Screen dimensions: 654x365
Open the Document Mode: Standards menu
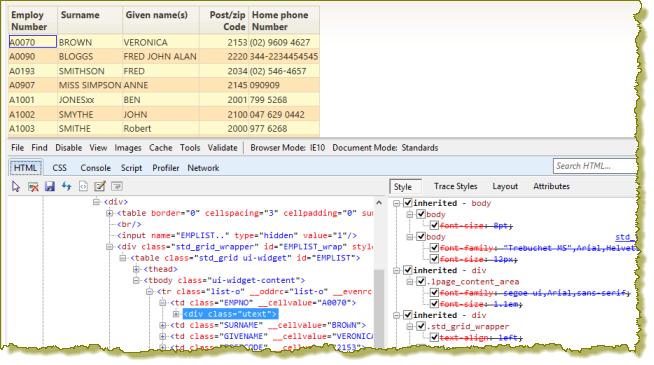385,148
